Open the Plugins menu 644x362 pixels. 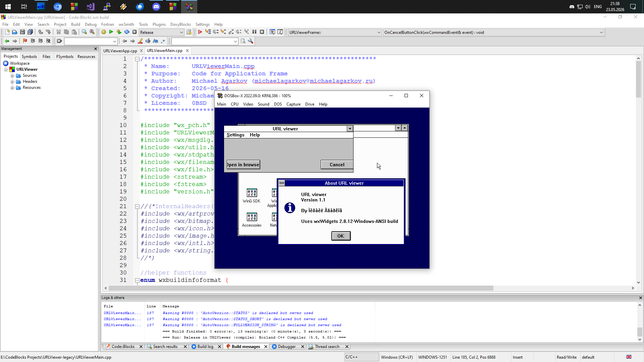[x=159, y=24]
